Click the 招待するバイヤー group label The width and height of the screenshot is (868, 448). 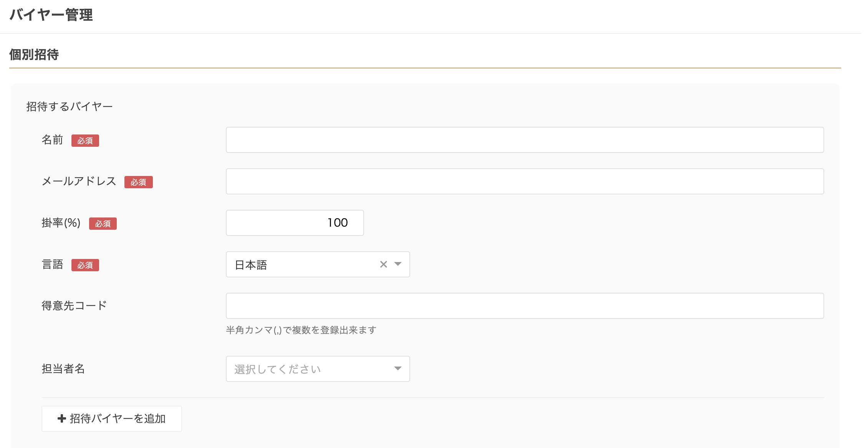point(70,106)
